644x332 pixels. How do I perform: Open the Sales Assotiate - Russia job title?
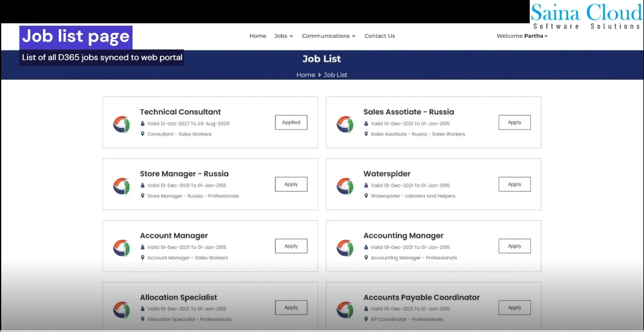(x=409, y=112)
